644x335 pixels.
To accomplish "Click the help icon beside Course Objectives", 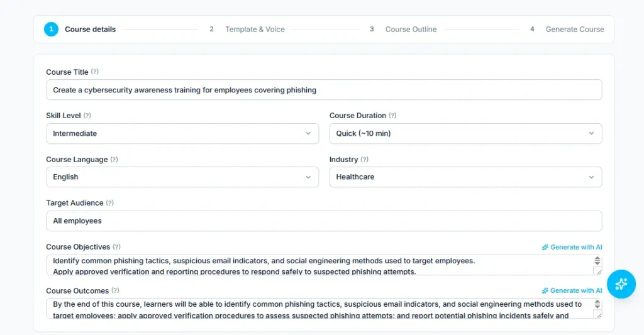I will (x=116, y=247).
